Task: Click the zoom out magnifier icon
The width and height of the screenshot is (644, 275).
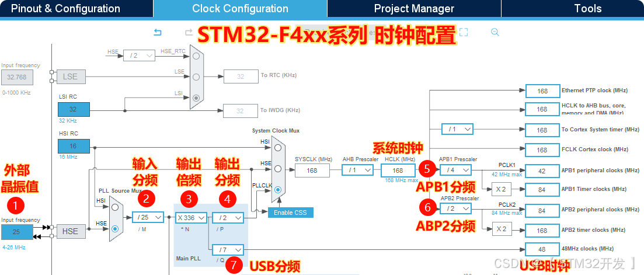Action: (x=495, y=32)
